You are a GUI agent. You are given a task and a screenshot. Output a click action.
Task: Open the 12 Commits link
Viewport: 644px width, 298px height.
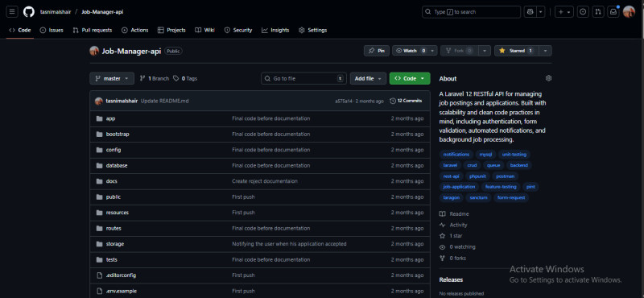(x=406, y=101)
